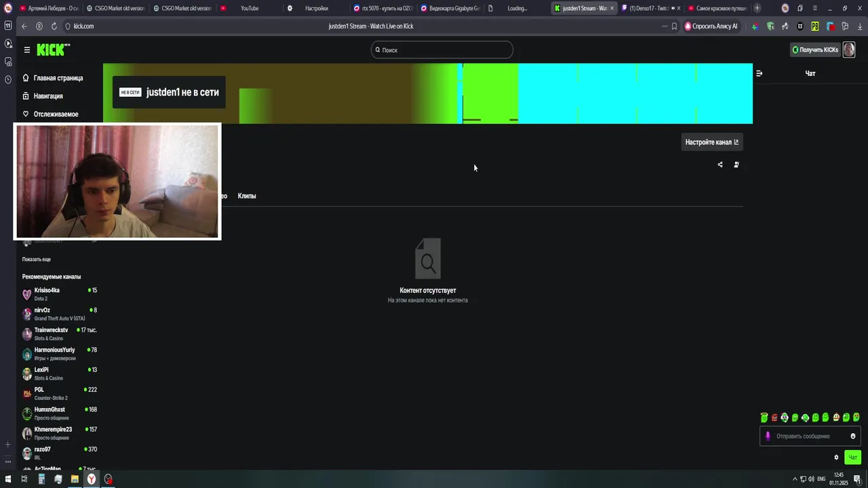Open recommended channel LexiPi
Screen dimensions: 868x488
pos(60,373)
